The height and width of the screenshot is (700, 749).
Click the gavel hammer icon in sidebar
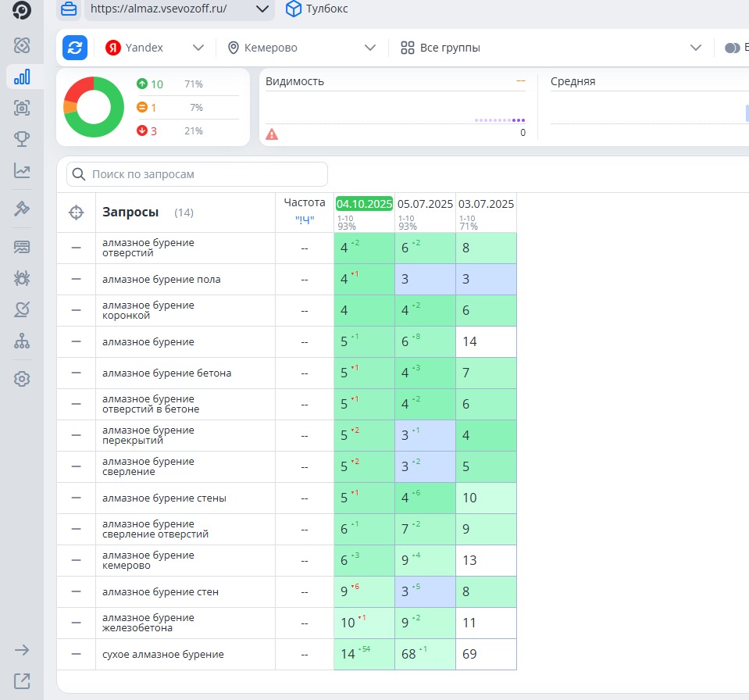pyautogui.click(x=22, y=209)
